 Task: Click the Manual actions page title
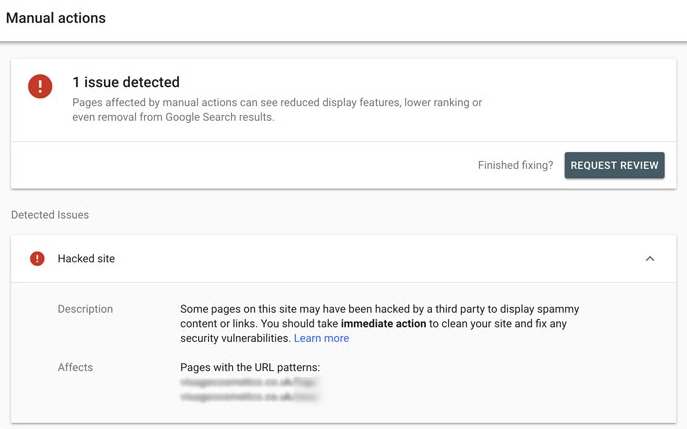[56, 18]
